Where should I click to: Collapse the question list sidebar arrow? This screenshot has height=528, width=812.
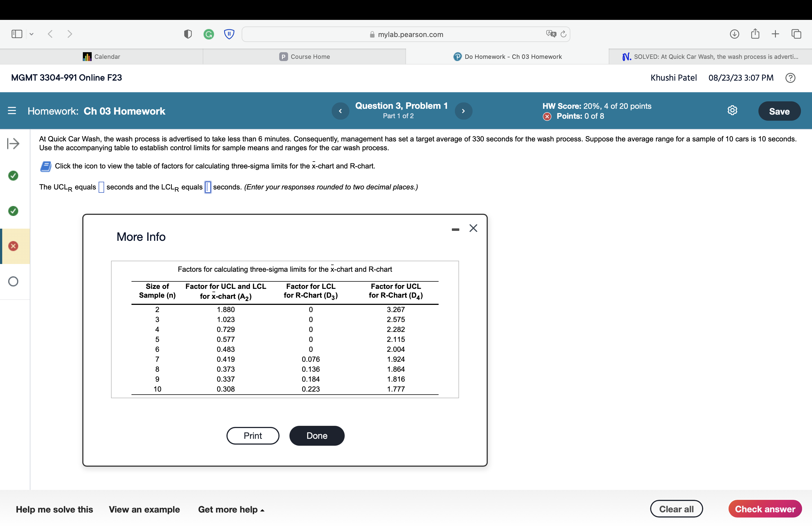pyautogui.click(x=13, y=144)
